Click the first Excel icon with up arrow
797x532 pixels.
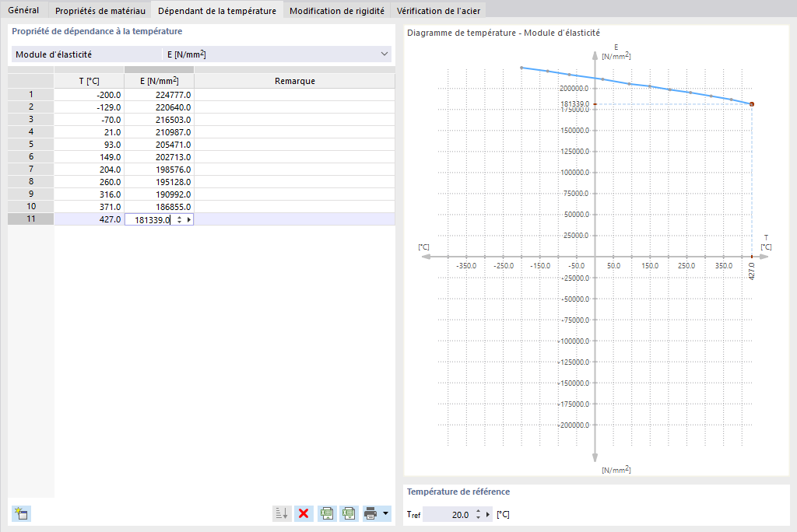pos(327,513)
